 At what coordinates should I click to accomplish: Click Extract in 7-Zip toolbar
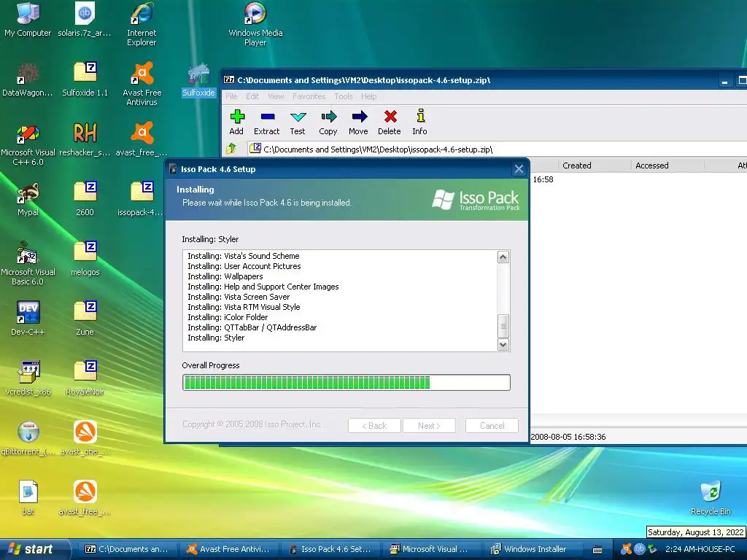(267, 122)
